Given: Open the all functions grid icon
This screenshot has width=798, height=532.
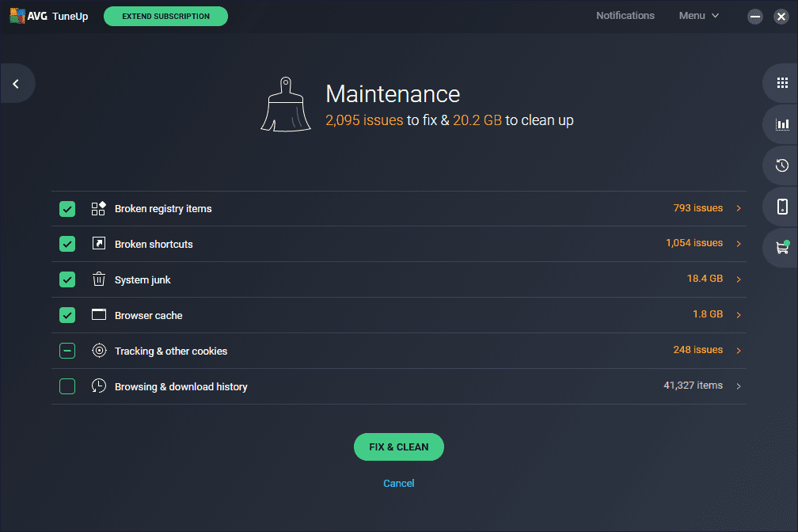Looking at the screenshot, I should click(x=782, y=83).
